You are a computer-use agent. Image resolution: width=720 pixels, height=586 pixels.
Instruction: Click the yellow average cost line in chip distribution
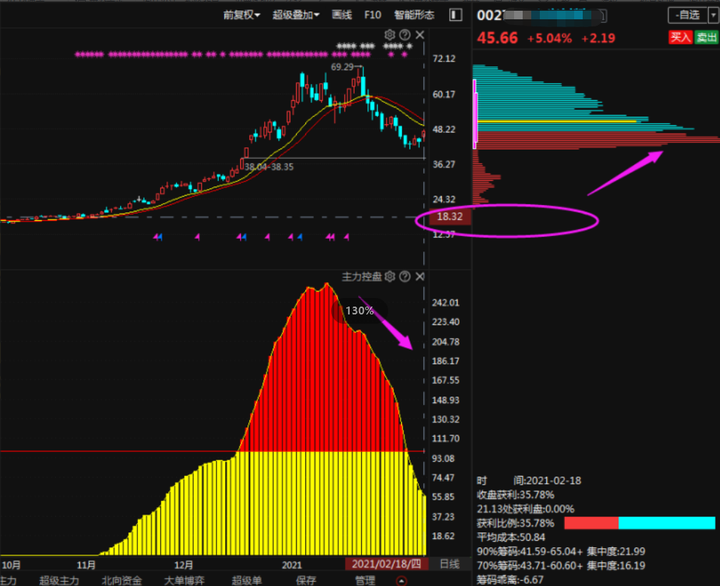pyautogui.click(x=557, y=121)
